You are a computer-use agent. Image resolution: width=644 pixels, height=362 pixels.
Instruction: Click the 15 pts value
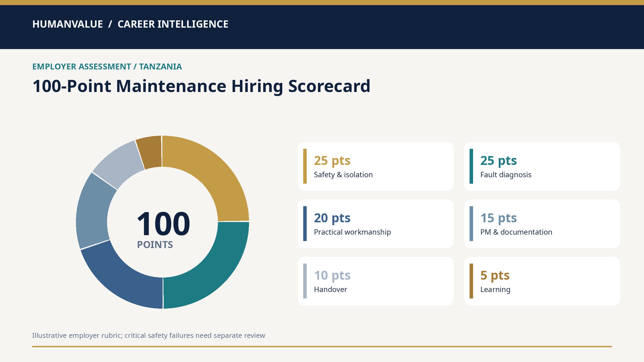[499, 218]
